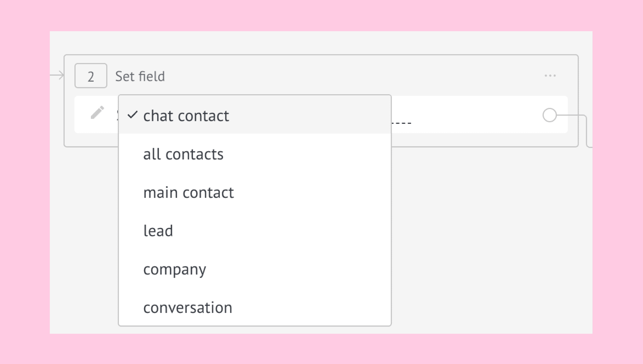Click the Set field step card header
Image resolution: width=643 pixels, height=364 pixels.
click(321, 76)
